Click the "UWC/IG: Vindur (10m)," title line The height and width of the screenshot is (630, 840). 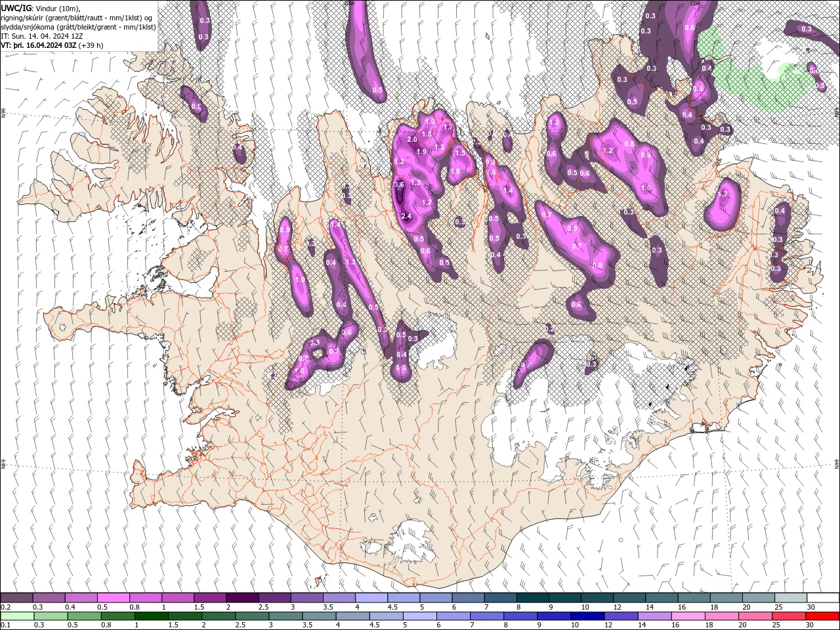[41, 8]
